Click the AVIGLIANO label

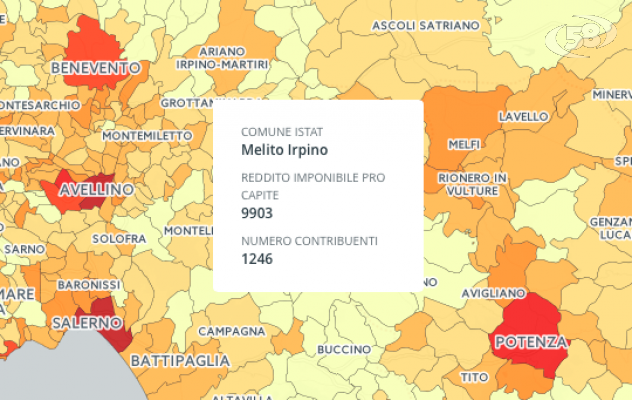[493, 293]
